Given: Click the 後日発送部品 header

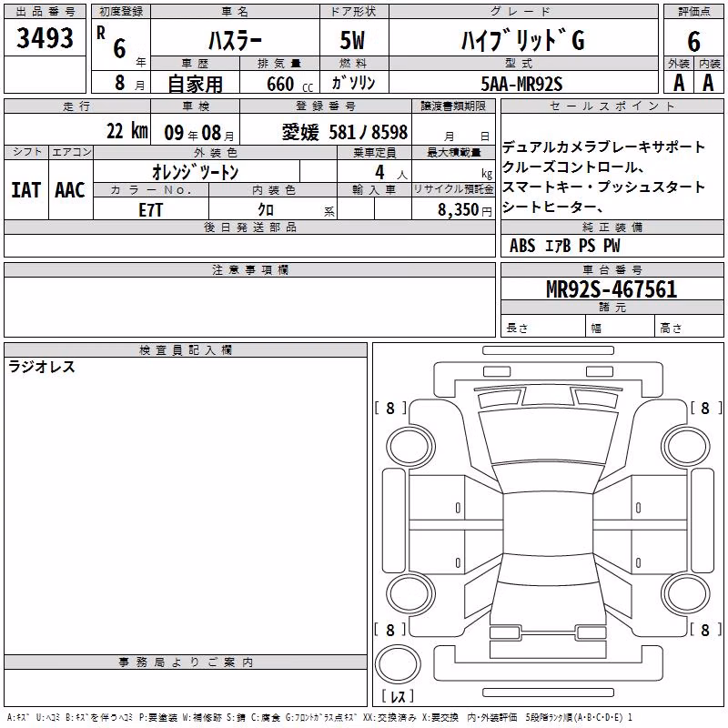Looking at the screenshot, I should pyautogui.click(x=249, y=227).
